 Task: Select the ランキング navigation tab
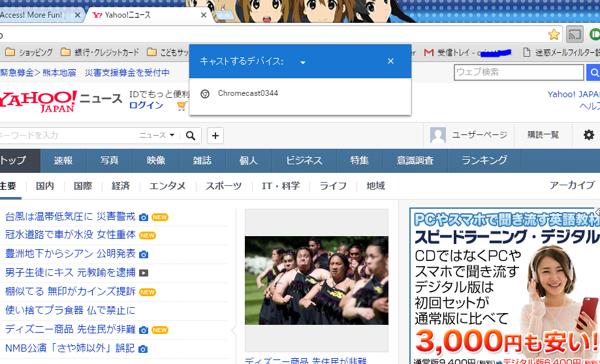coord(484,161)
